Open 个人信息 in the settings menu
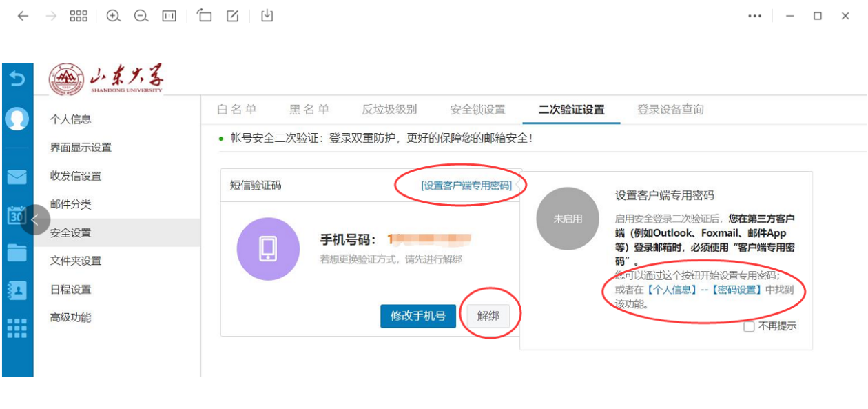Viewport: 868px width, 409px height. (70, 119)
